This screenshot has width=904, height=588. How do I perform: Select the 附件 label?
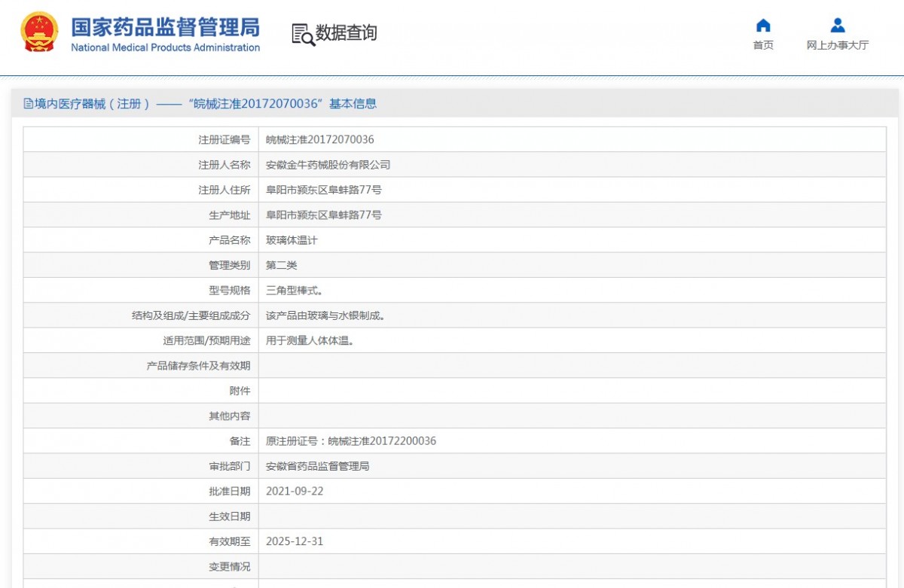tap(240, 391)
